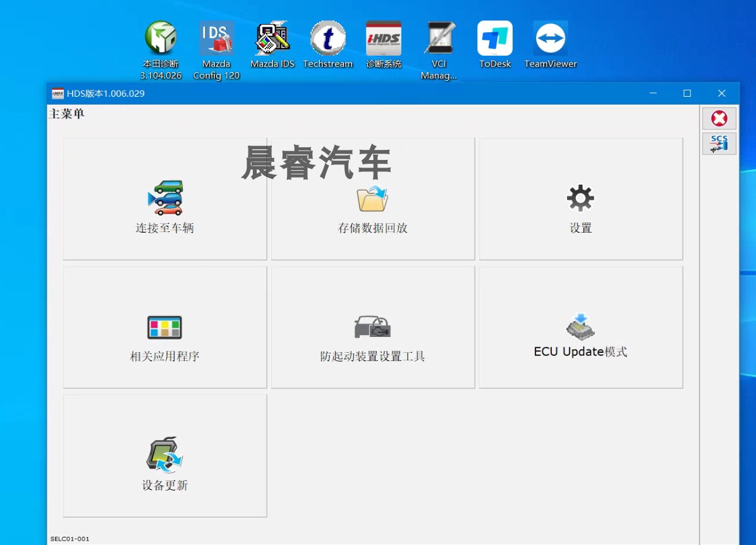Click the red X exit icon in sidebar

719,118
